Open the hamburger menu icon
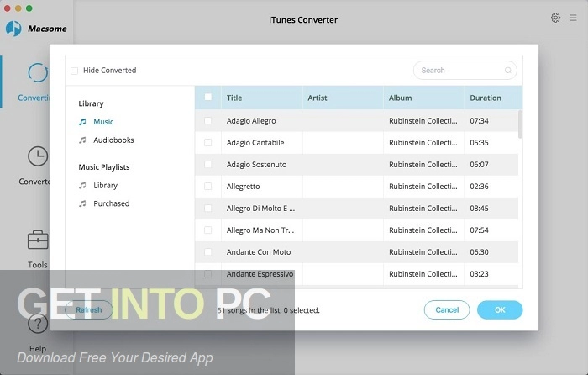The width and height of the screenshot is (588, 375). (x=573, y=18)
